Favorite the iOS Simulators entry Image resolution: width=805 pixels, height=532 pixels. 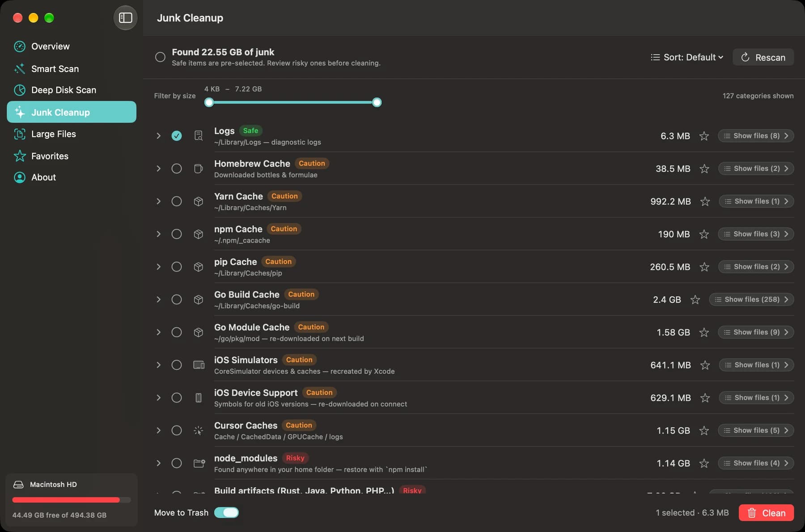click(705, 365)
